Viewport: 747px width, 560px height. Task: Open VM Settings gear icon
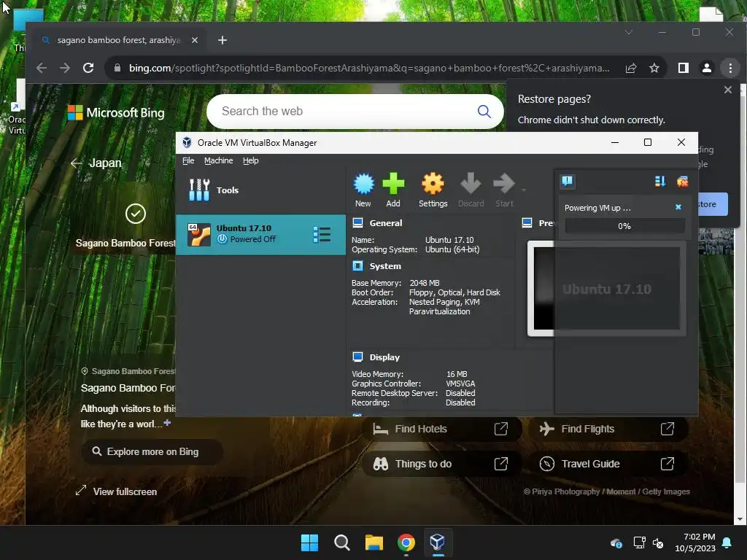(433, 184)
